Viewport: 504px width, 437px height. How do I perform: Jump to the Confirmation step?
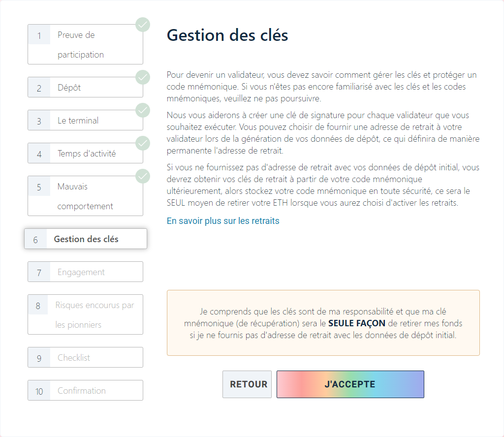[85, 391]
